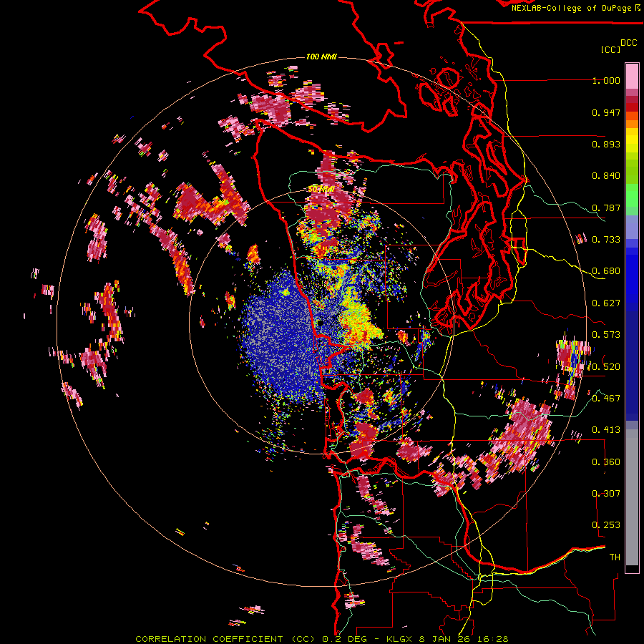Click the KLGX station identifier
Image resolution: width=644 pixels, height=644 pixels.
pos(399,639)
